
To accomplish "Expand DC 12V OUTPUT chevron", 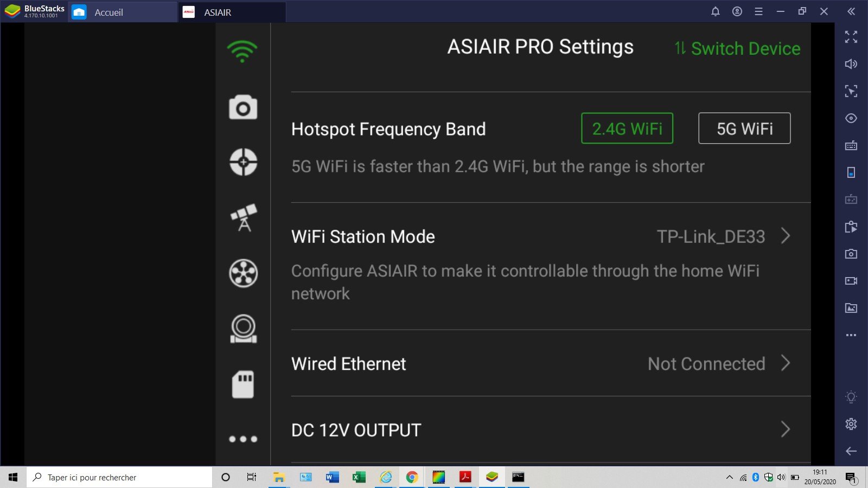I will tap(785, 429).
